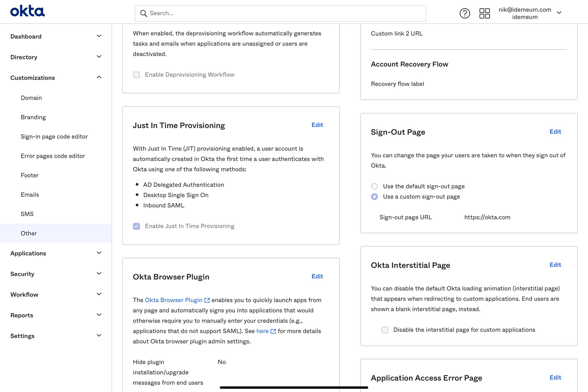Toggle Enable Just In Time Provisioning checkbox

pos(136,226)
